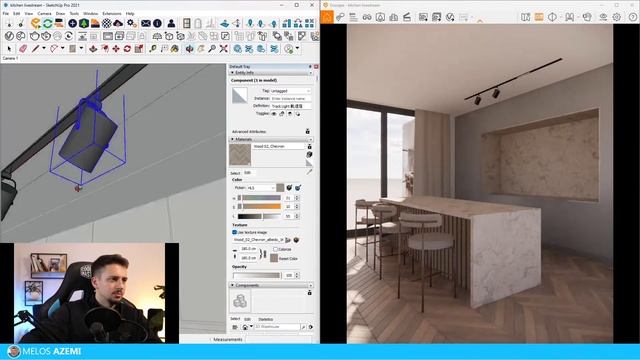
Task: Open the shape tool dropdown arrow
Action: pos(81,49)
